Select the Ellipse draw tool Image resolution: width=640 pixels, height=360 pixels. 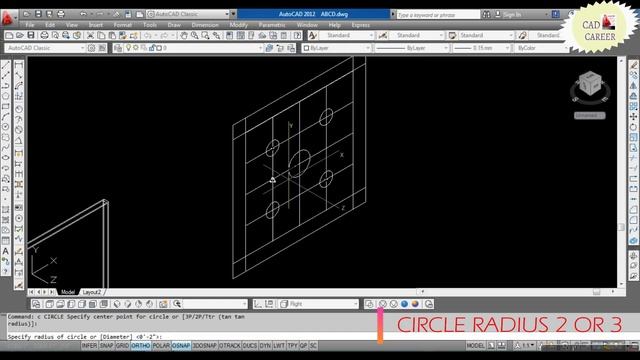point(6,158)
